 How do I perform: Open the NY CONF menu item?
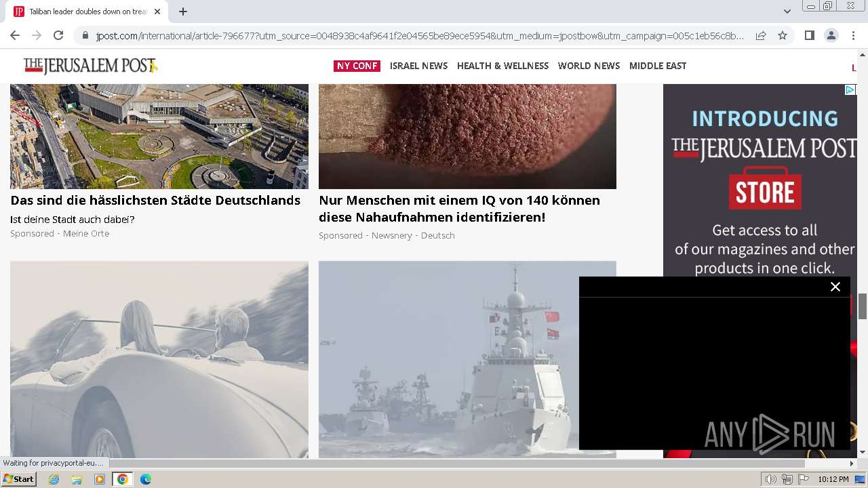click(357, 66)
